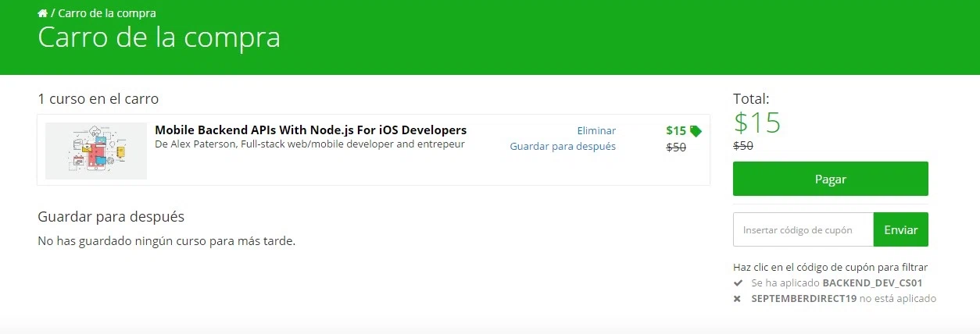Screen dimensions: 980x334
Task: Click the BACKEND_DEV_CS01 applied checkmark icon
Action: coord(738,283)
